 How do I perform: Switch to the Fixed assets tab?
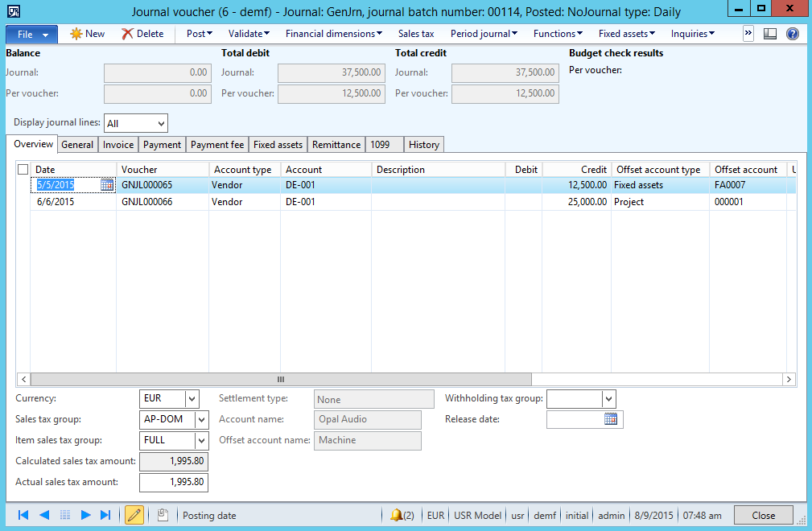(278, 145)
